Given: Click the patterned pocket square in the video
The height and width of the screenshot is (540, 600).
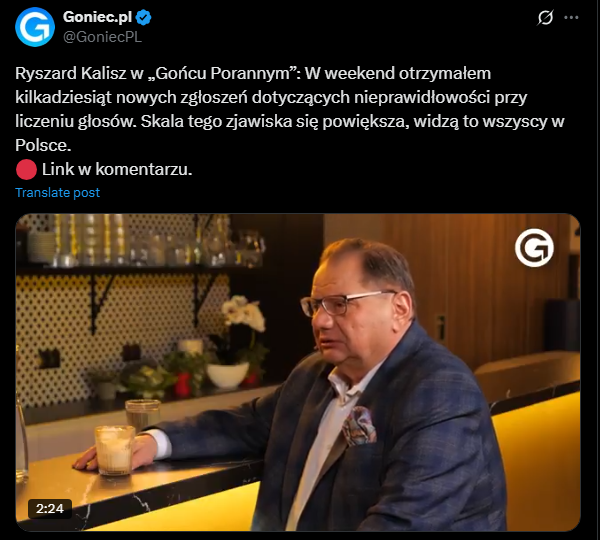Looking at the screenshot, I should (359, 426).
